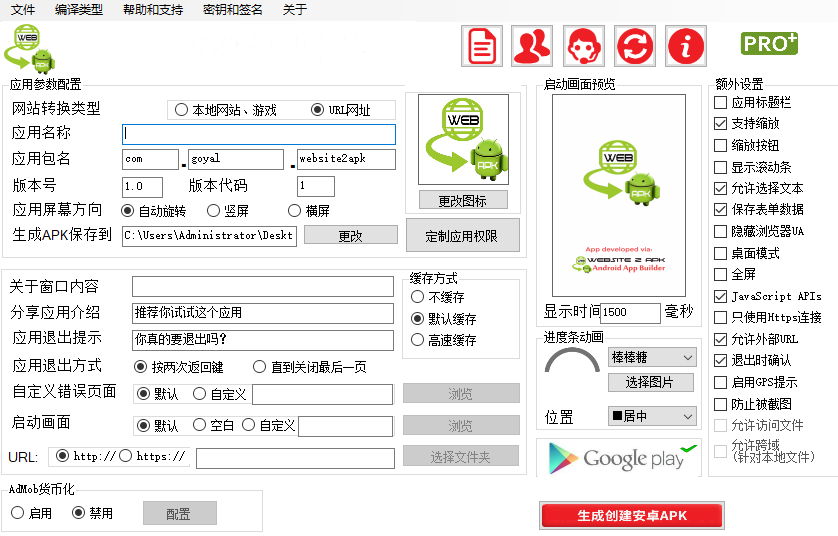
Task: Click the progress animation arc preview
Action: coord(572,361)
